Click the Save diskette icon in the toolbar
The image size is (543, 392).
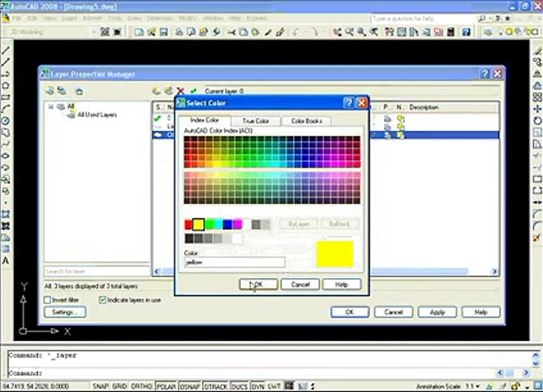tap(163, 32)
